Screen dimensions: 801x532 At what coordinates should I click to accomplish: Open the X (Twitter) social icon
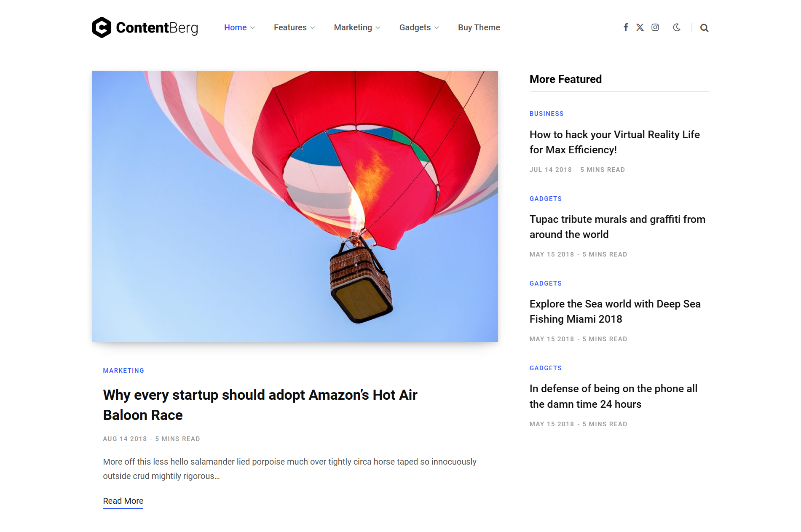coord(640,27)
